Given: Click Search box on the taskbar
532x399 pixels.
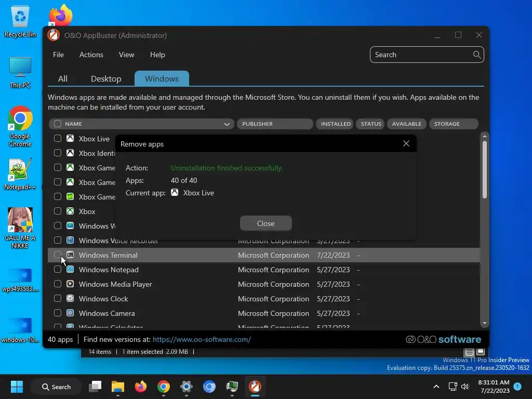Looking at the screenshot, I should [x=56, y=387].
